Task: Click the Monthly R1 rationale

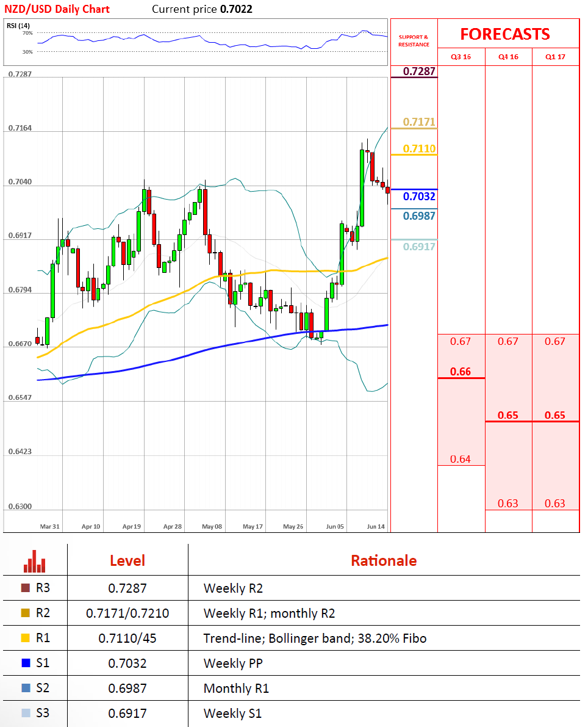Action: pos(236,689)
